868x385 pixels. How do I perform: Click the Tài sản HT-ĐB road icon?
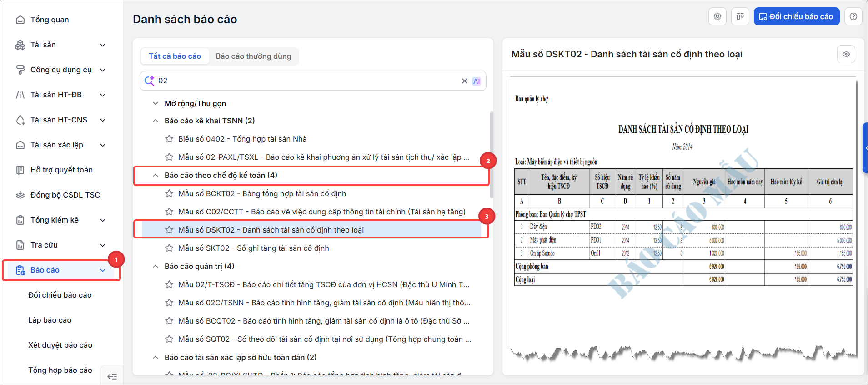pos(20,95)
